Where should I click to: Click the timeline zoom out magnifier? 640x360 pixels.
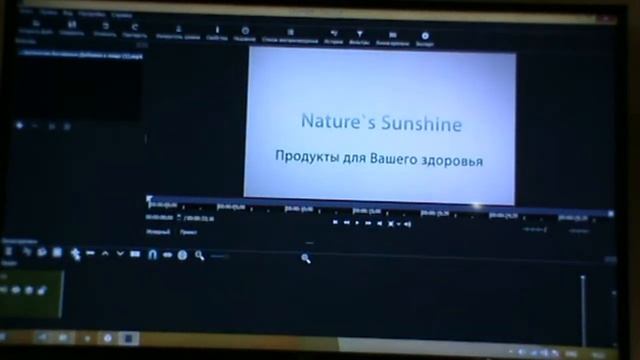tap(199, 256)
